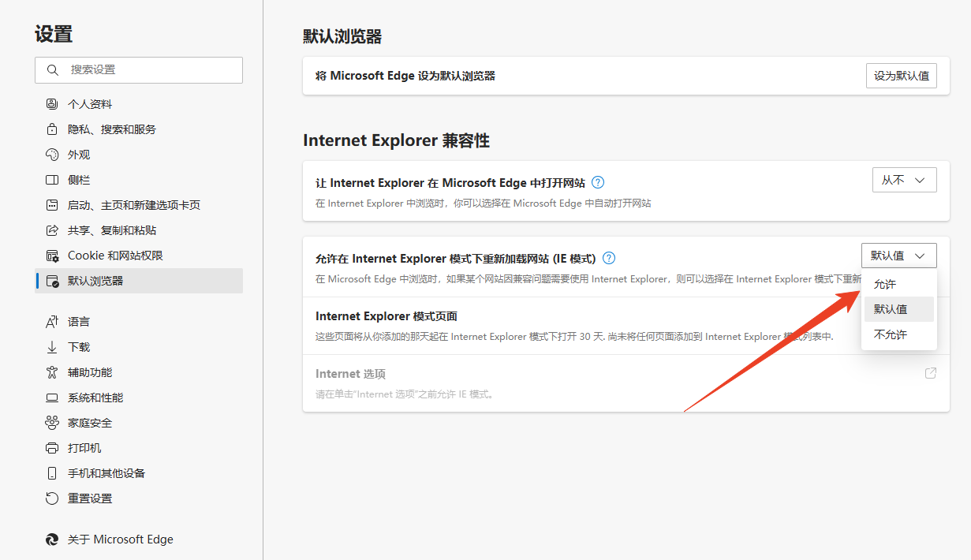Open 外观 settings page
This screenshot has height=560, width=971.
coord(139,155)
